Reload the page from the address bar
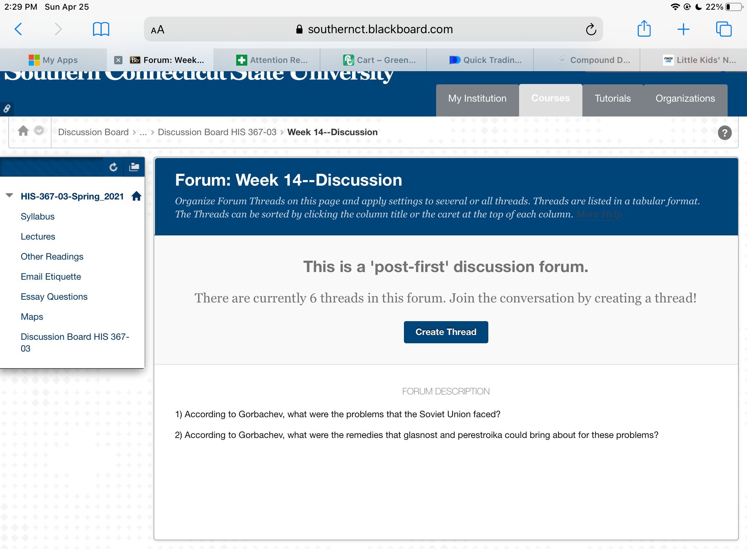 (591, 30)
